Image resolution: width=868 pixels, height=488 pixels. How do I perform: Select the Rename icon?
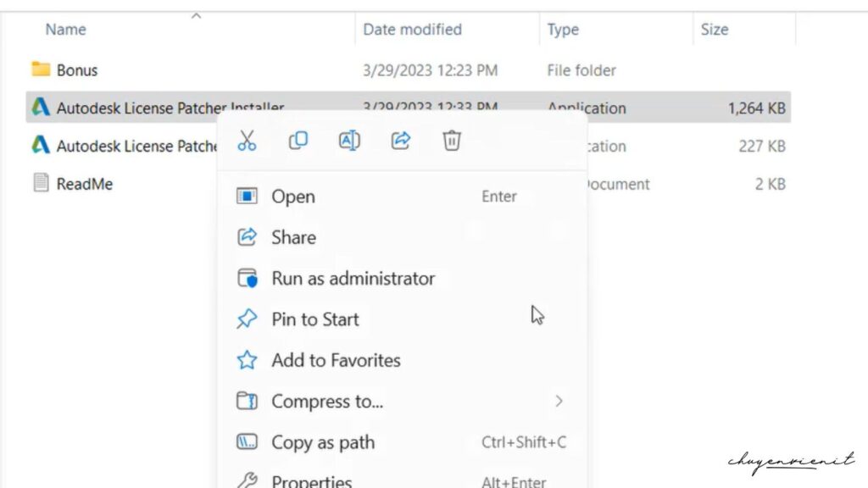pos(349,141)
